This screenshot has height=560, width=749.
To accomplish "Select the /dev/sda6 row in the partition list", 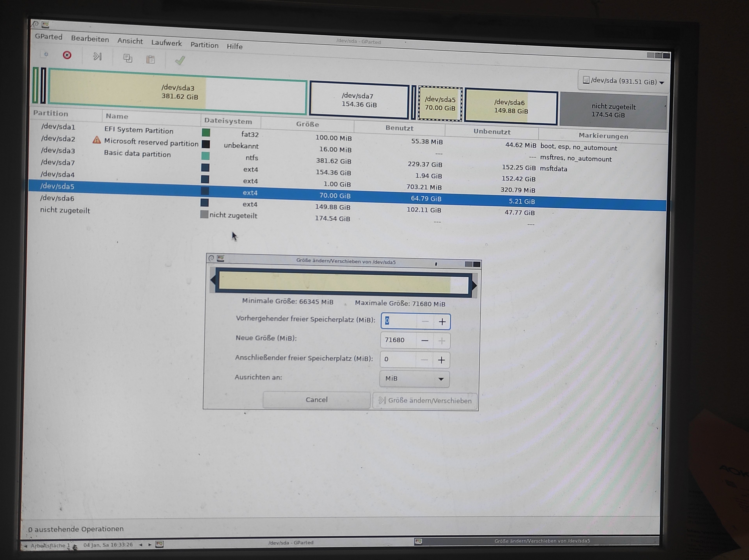I will 57,198.
